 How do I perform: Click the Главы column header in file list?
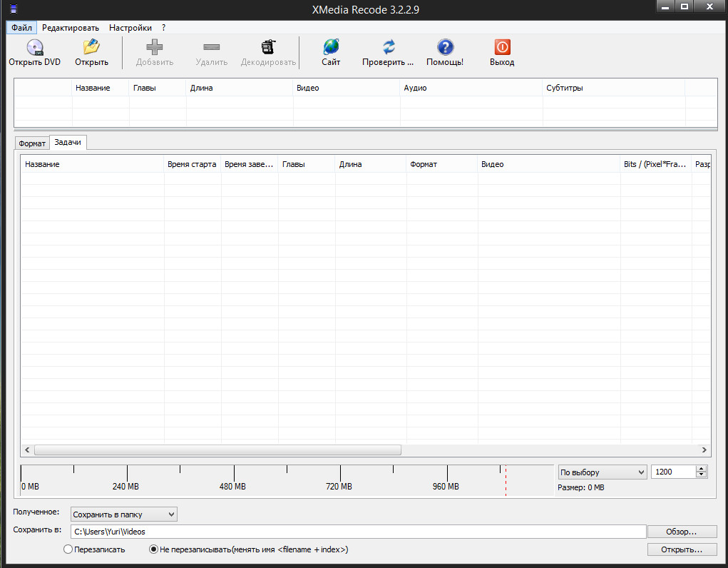click(x=158, y=88)
